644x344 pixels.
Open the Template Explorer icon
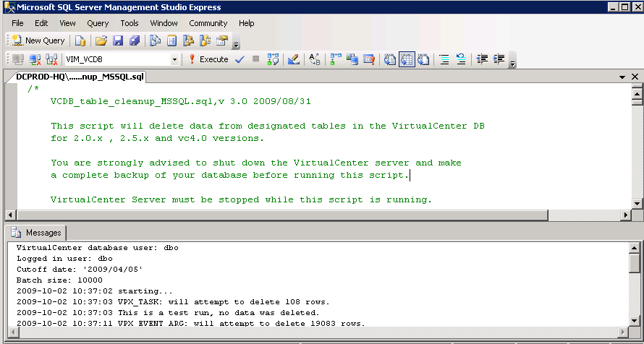(205, 40)
